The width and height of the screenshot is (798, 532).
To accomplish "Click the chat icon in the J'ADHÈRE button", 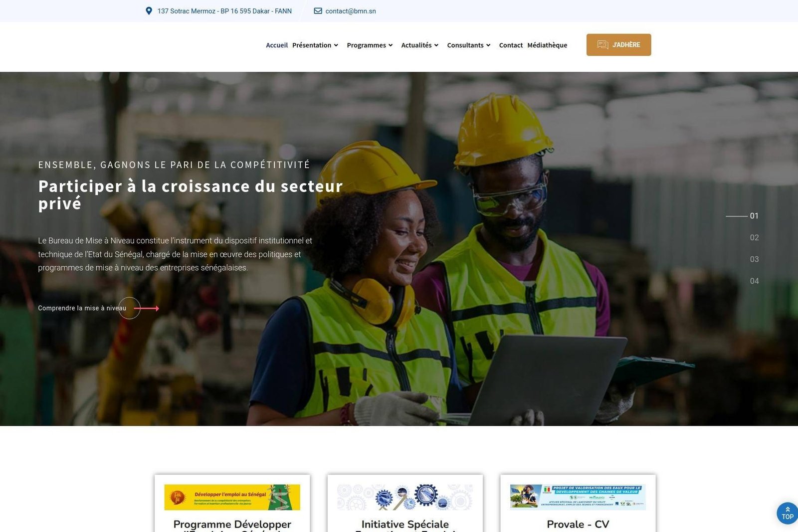I will point(602,45).
